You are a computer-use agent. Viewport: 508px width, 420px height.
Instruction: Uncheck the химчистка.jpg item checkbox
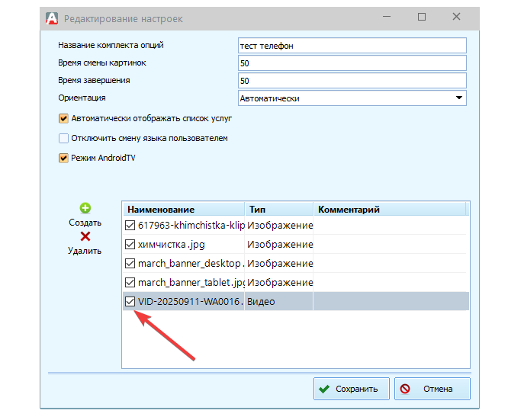click(130, 245)
